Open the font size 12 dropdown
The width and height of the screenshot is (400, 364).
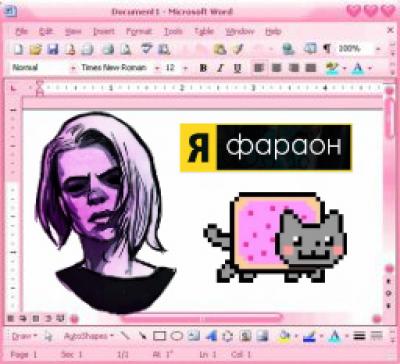pos(186,68)
